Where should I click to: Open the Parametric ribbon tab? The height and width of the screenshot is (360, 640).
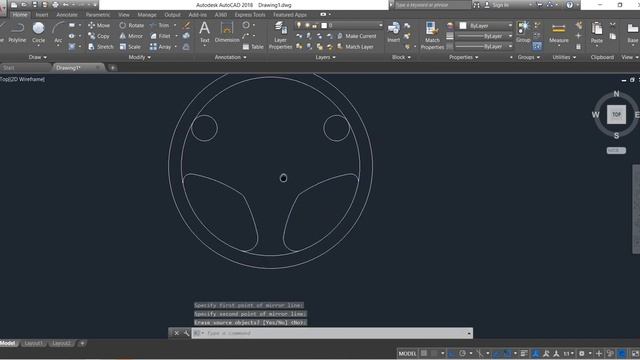pyautogui.click(x=98, y=15)
